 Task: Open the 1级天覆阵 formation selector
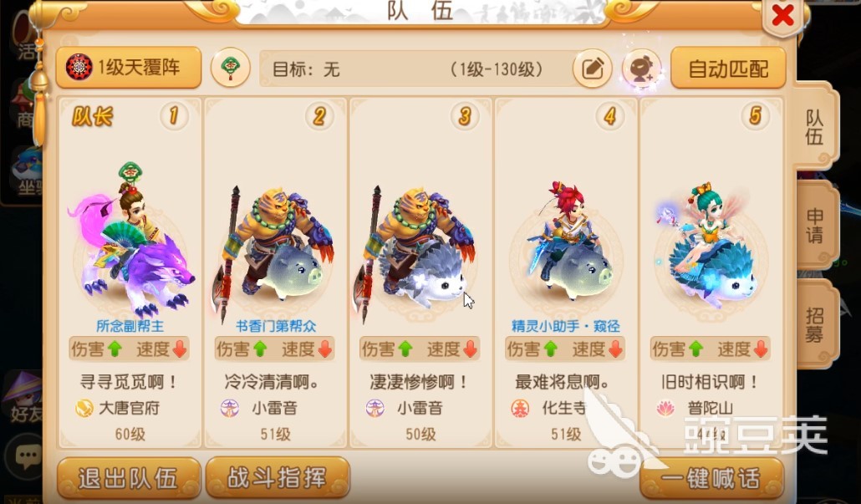click(x=129, y=68)
